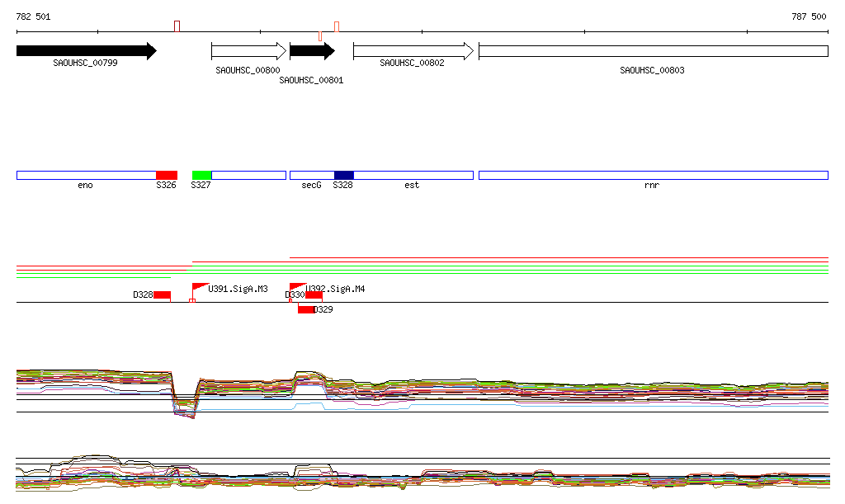This screenshot has height=504, width=845.
Task: Click the 782 501 start coordinate label
Action: pyautogui.click(x=34, y=16)
